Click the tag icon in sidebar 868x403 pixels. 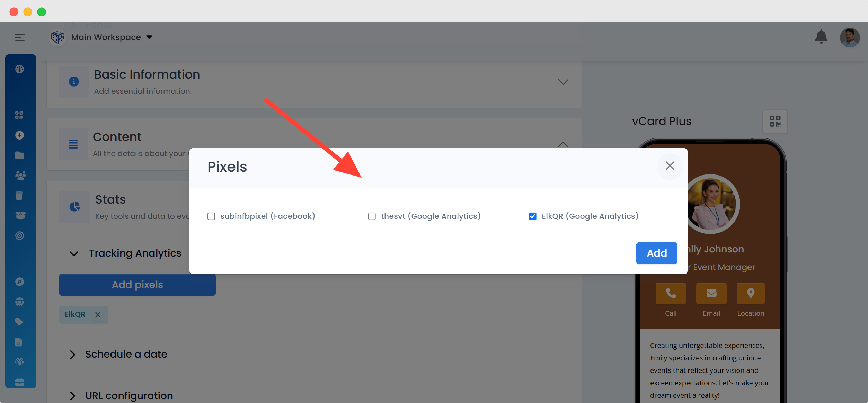(x=19, y=322)
